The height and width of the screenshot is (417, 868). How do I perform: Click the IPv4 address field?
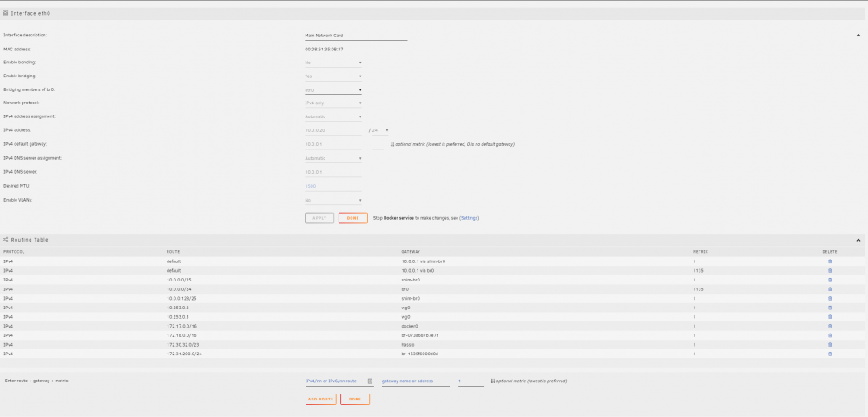(x=333, y=130)
